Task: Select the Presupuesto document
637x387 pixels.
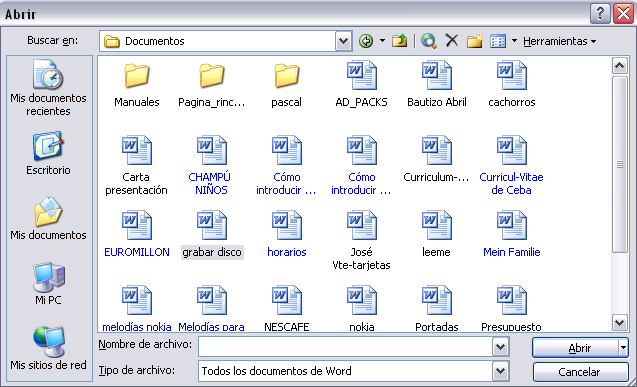Action: point(511,309)
